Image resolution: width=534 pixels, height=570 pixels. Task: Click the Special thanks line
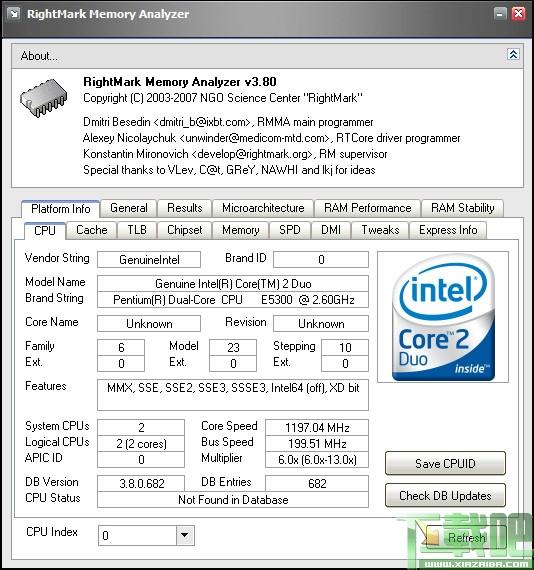coord(229,170)
